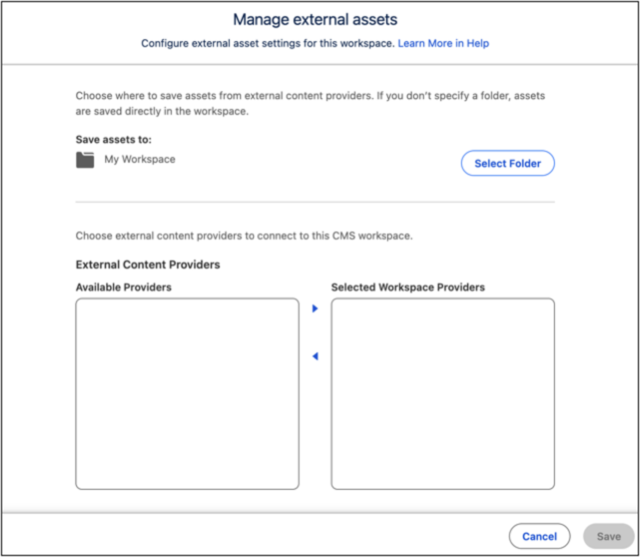
Task: Click the Selected Workspace Providers label
Action: point(408,287)
